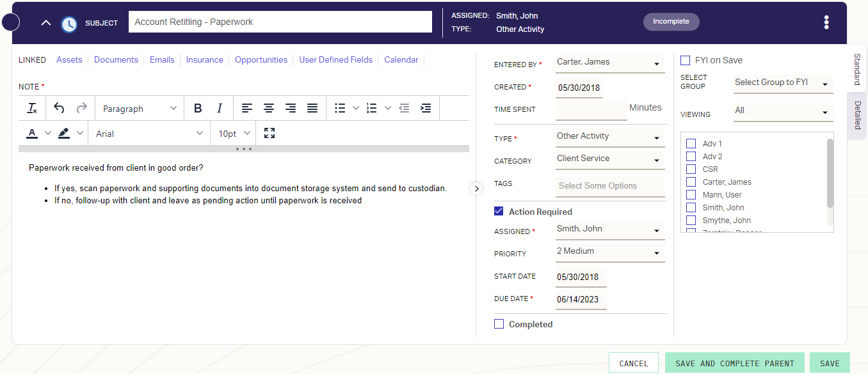Click the Subject input field
Viewport: 868px width, 374px height.
(280, 22)
